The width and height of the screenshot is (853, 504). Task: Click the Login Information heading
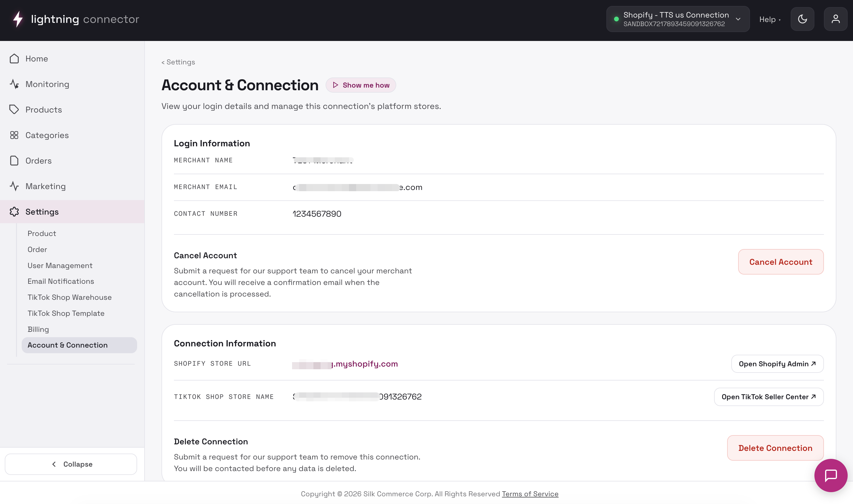[x=212, y=143]
